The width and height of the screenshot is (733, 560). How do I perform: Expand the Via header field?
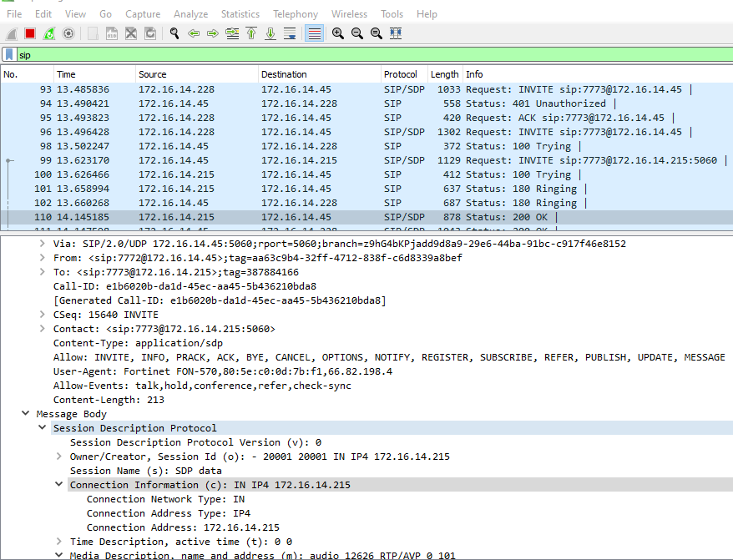(x=43, y=244)
